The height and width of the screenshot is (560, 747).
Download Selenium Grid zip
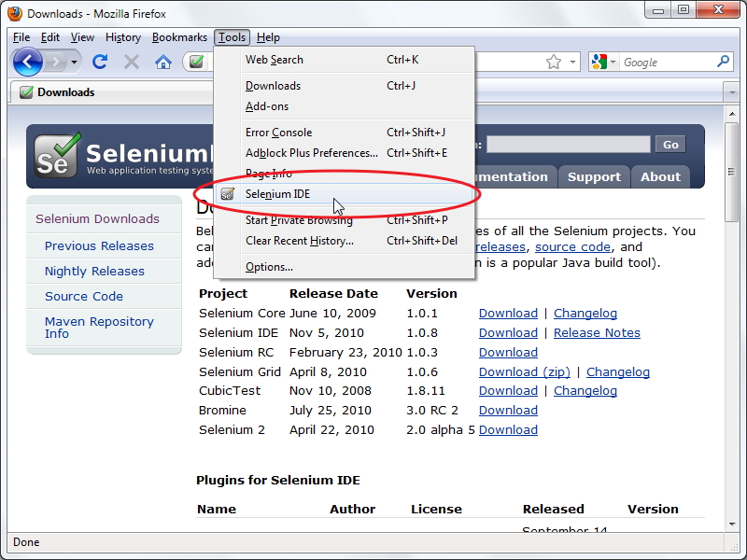click(x=525, y=371)
